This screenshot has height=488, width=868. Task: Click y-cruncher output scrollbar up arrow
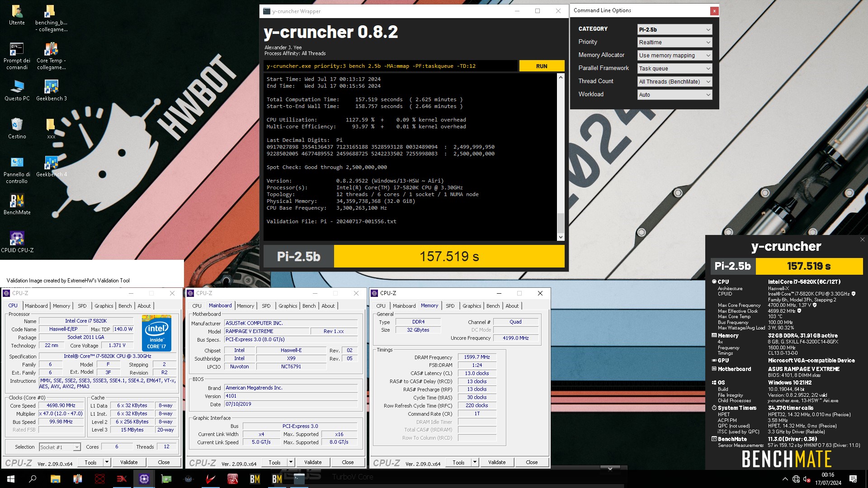point(561,77)
